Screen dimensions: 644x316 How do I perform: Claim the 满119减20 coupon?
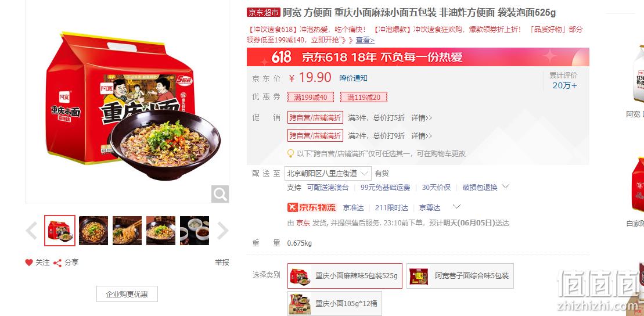tap(364, 98)
